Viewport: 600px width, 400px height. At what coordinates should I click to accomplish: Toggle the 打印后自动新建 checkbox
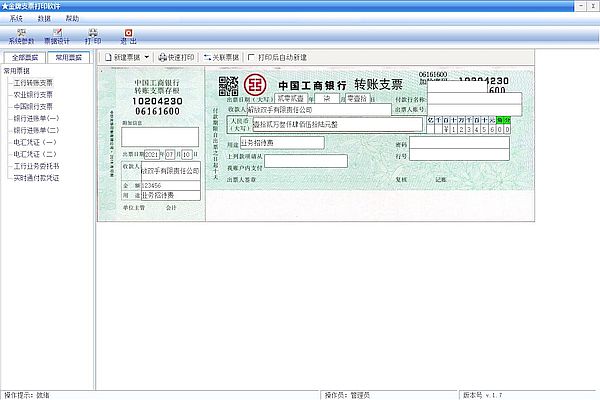pyautogui.click(x=251, y=57)
